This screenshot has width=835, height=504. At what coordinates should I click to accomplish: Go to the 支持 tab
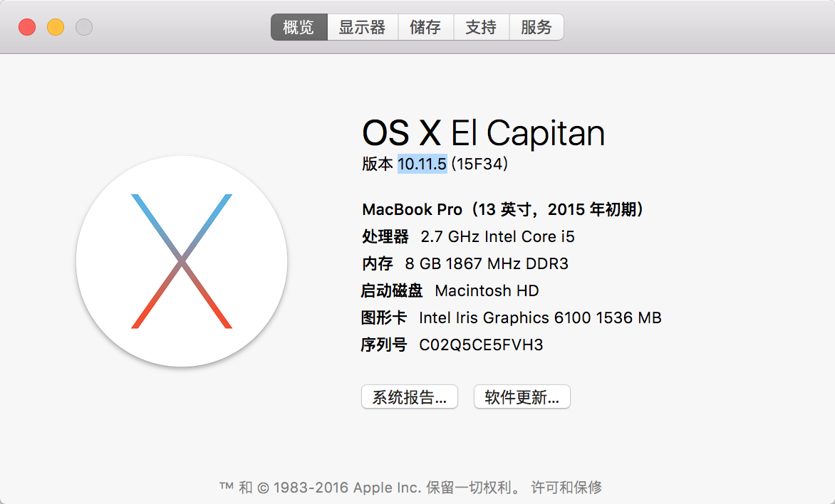click(x=481, y=28)
